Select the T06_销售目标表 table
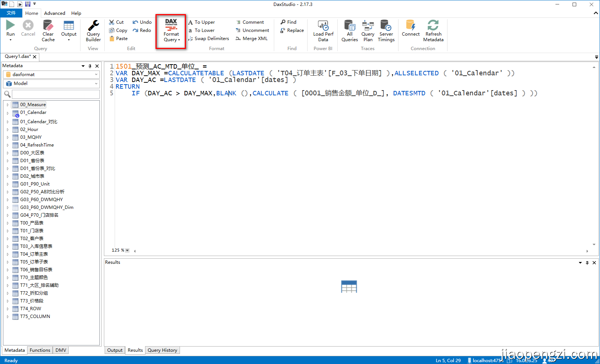The height and width of the screenshot is (364, 600). [x=36, y=270]
